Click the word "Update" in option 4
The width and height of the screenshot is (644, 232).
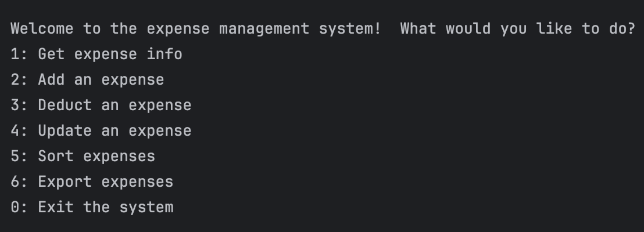click(x=65, y=130)
